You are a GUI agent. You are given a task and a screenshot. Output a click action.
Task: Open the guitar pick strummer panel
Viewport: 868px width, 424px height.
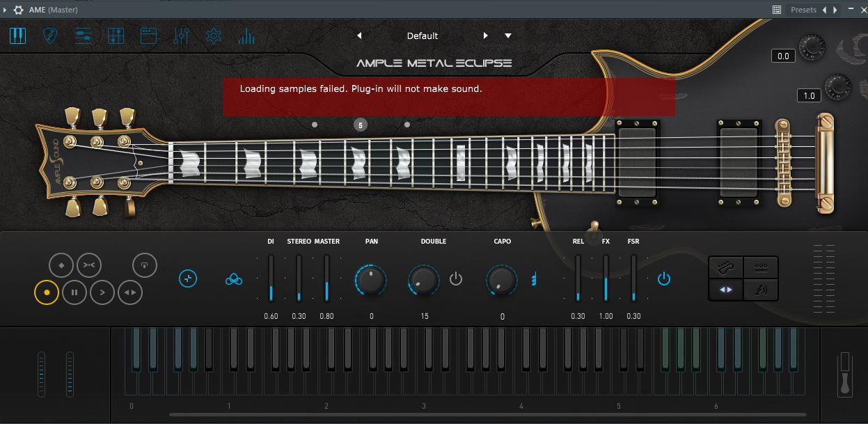[50, 36]
